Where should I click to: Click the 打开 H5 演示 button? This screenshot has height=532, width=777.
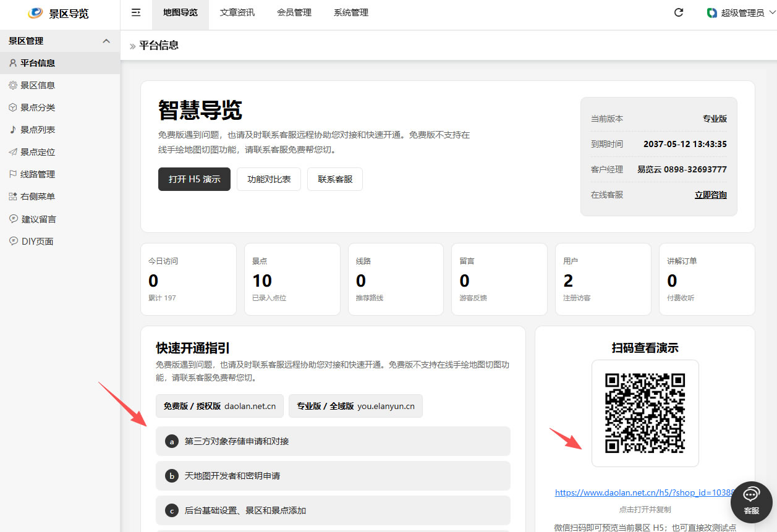(x=194, y=179)
